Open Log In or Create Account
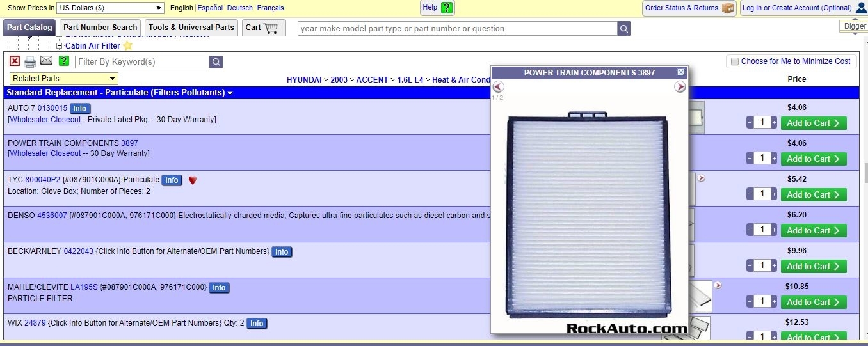This screenshot has height=346, width=868. tap(803, 8)
